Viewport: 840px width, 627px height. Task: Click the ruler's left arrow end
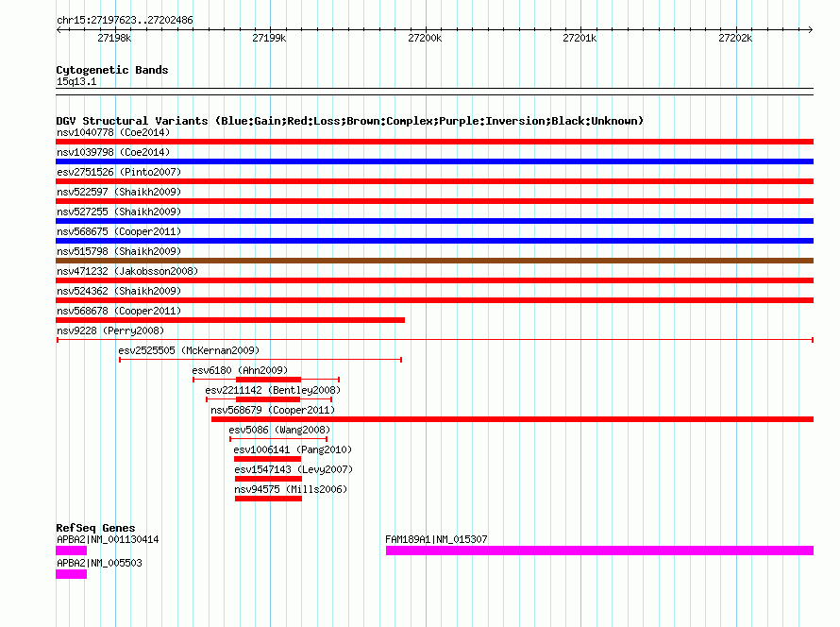[59, 30]
